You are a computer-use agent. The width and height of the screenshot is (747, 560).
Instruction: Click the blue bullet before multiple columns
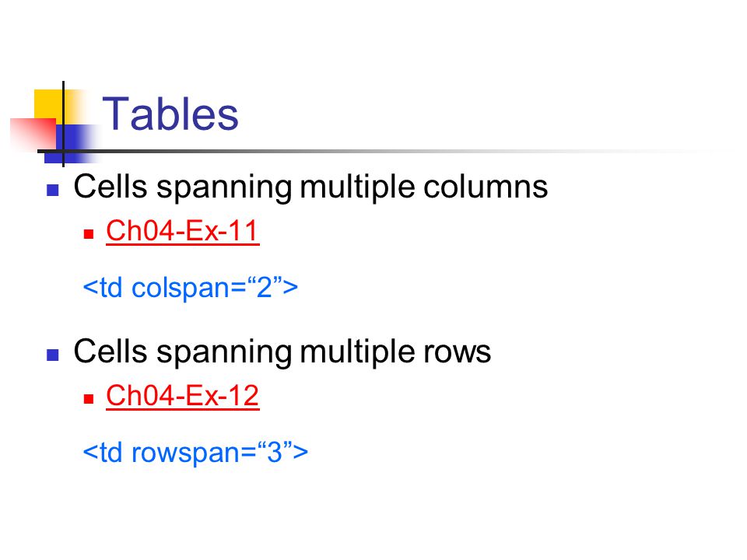(52, 191)
